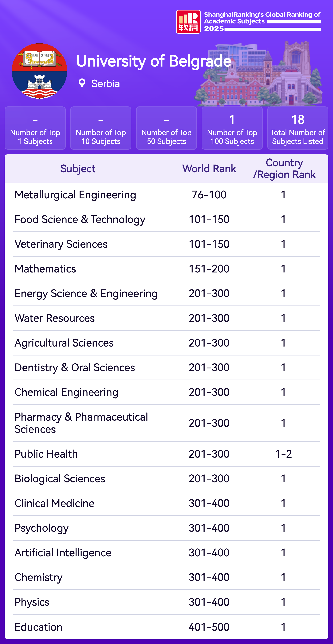Click the Number of Top 100 Subjects card
Viewport: 333px width, 644px height.
pos(232,128)
